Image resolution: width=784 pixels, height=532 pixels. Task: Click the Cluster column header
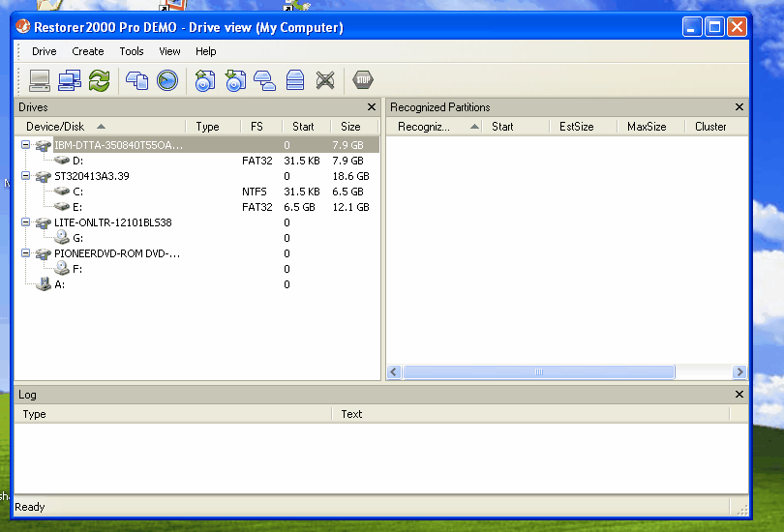[716, 127]
